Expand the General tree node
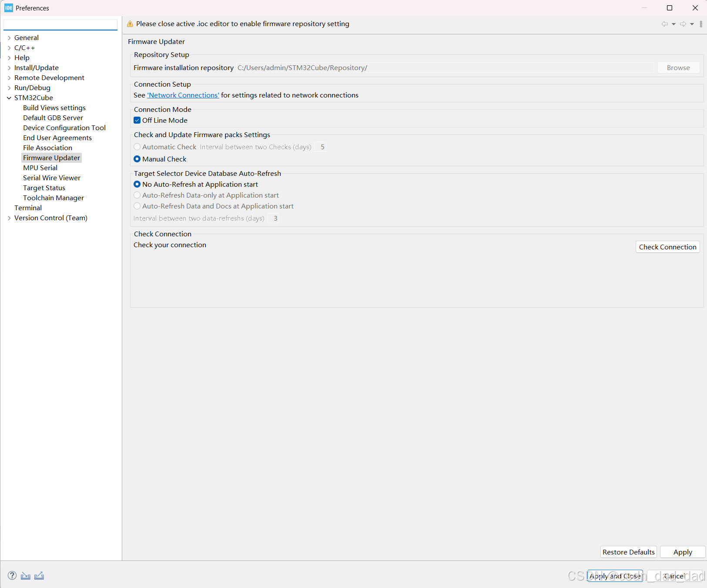 tap(9, 38)
